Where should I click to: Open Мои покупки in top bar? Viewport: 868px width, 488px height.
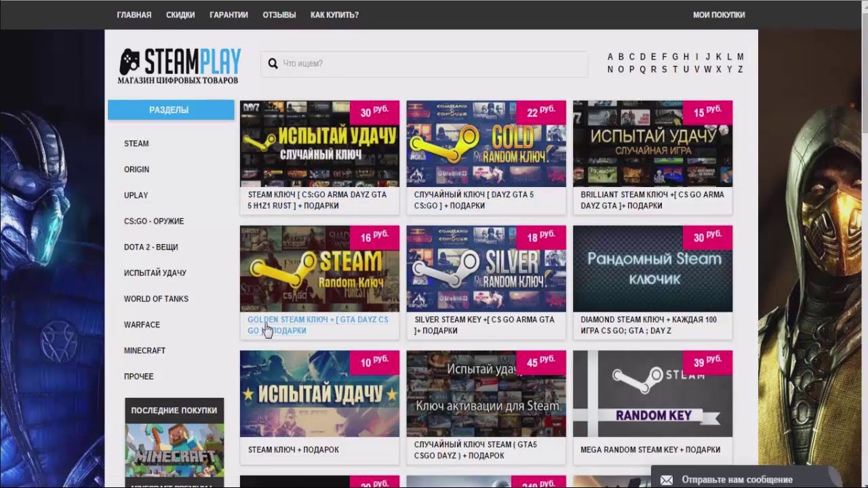(719, 15)
